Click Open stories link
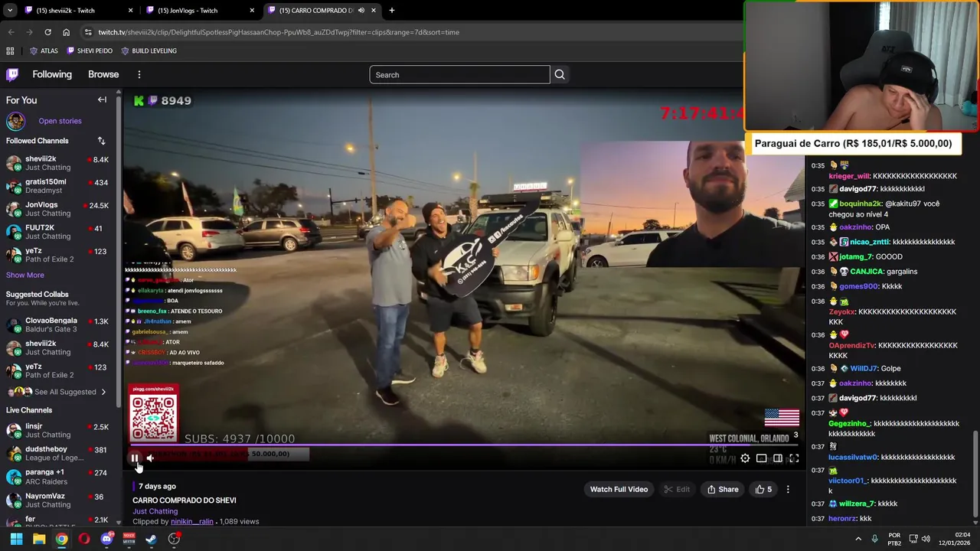Viewport: 980px width, 551px height. tap(60, 121)
